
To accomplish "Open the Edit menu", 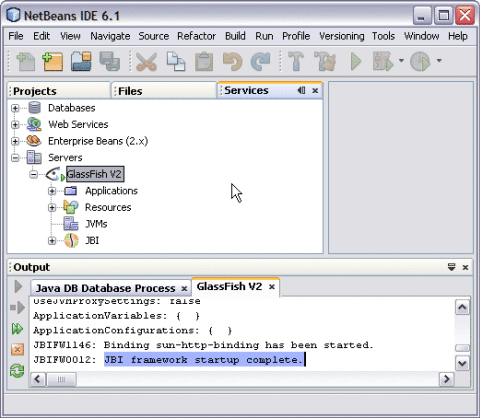I will tap(41, 36).
